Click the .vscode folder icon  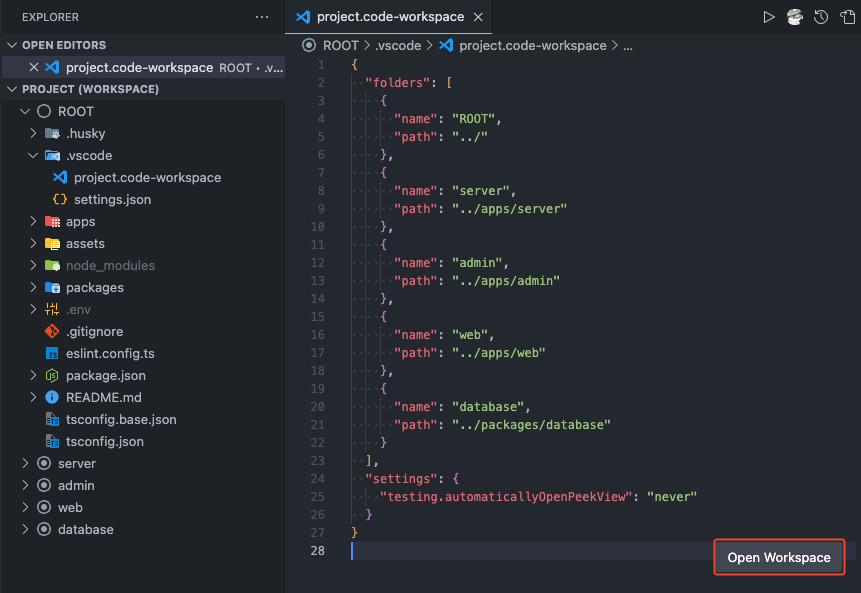click(52, 155)
